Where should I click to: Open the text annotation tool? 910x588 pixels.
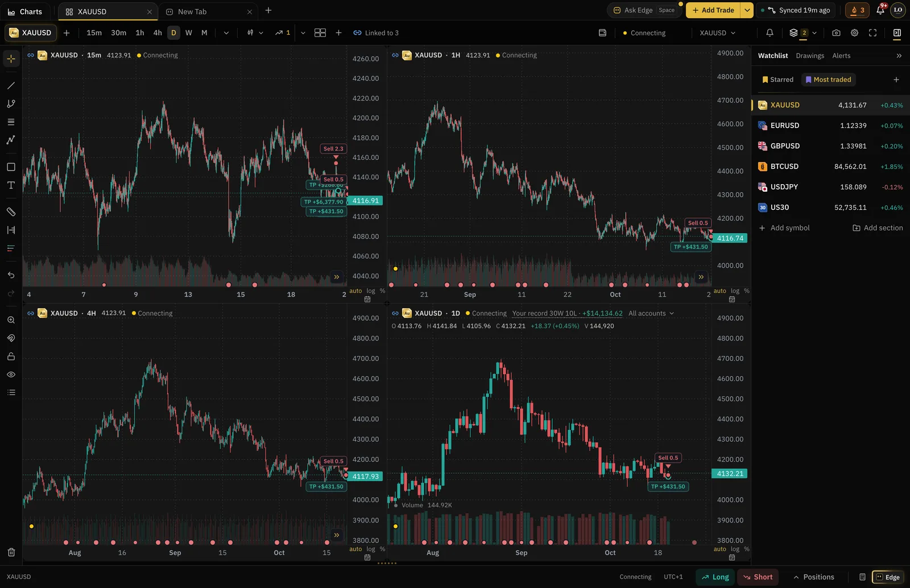click(x=11, y=185)
